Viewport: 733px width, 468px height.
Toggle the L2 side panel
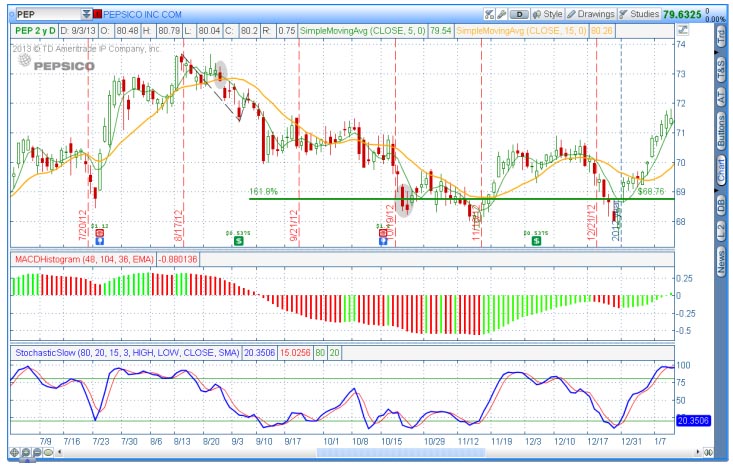click(720, 231)
